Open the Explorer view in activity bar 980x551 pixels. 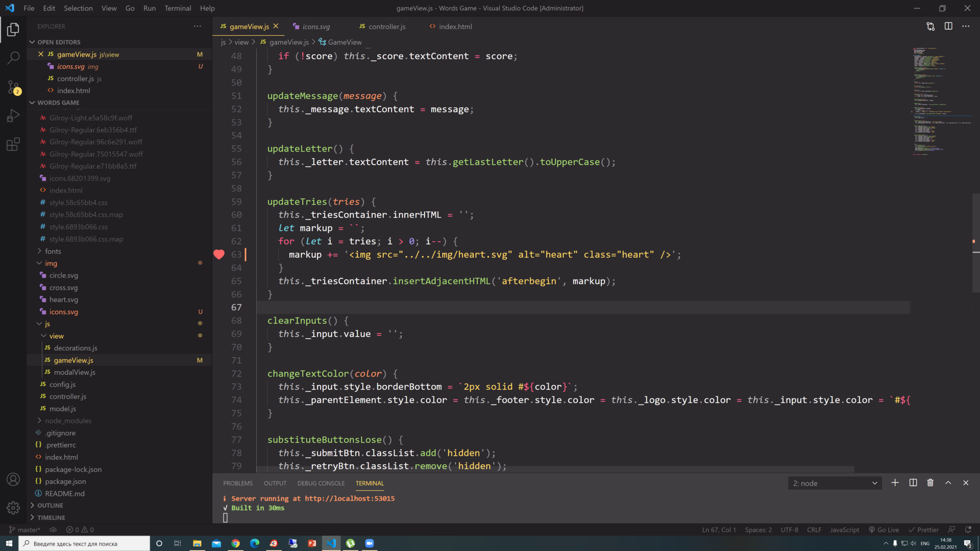13,30
